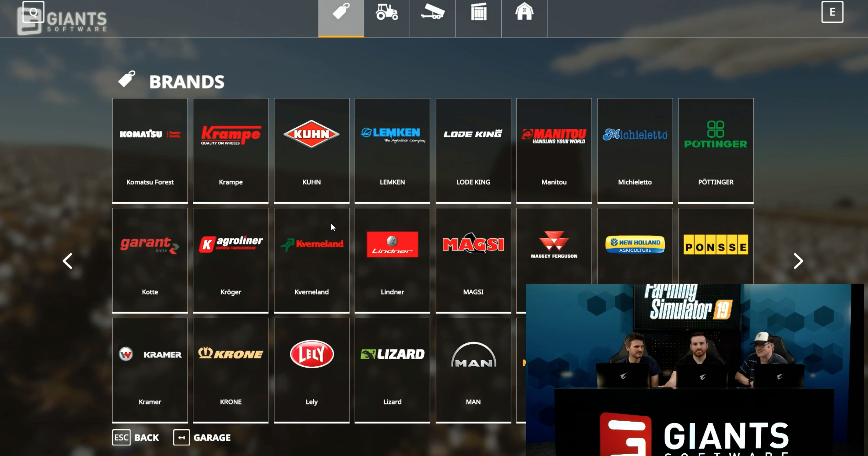The image size is (868, 456).
Task: Choose the PÖTTINGER brand logo
Action: 715,135
